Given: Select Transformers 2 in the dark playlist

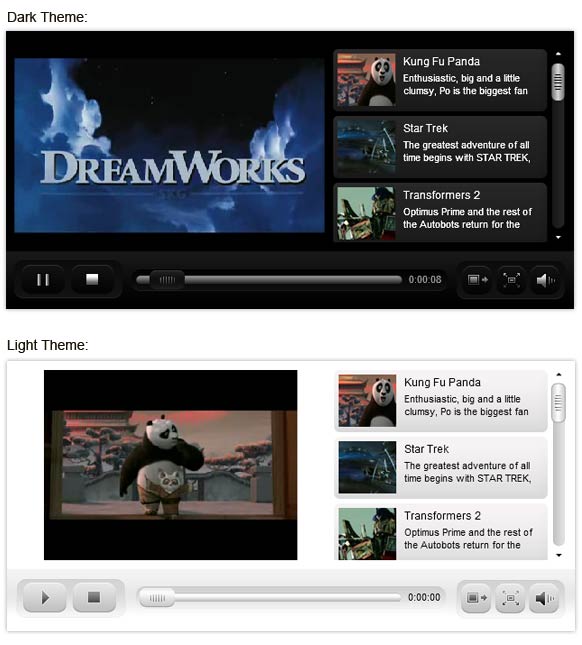Looking at the screenshot, I should pos(440,213).
